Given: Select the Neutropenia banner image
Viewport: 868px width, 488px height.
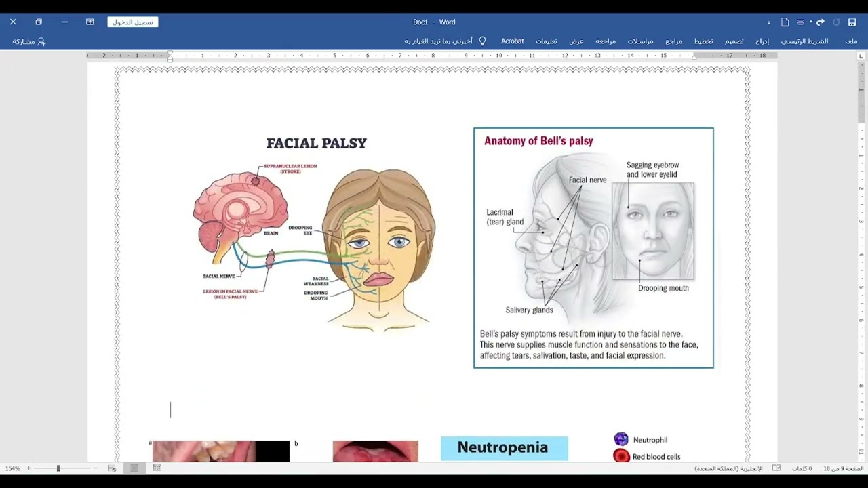Looking at the screenshot, I should click(504, 449).
